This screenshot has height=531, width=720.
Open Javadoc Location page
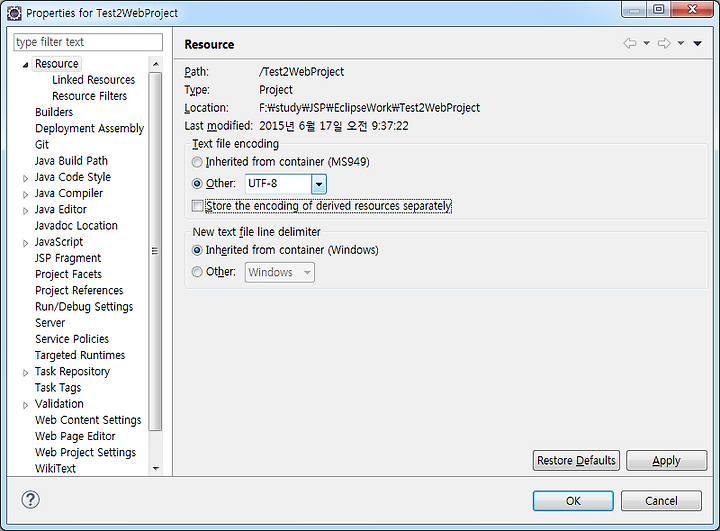coord(76,226)
